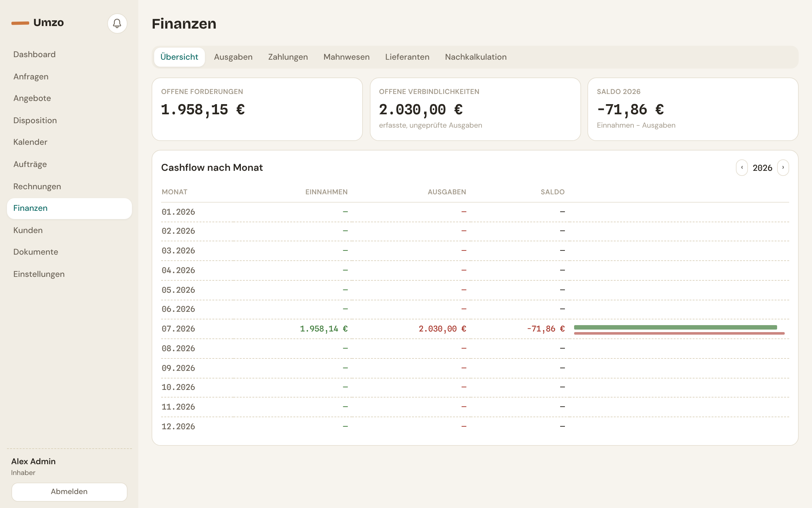Click the 07.2026 Einnahmen value 1.958,14 €
The image size is (812, 508).
324,329
